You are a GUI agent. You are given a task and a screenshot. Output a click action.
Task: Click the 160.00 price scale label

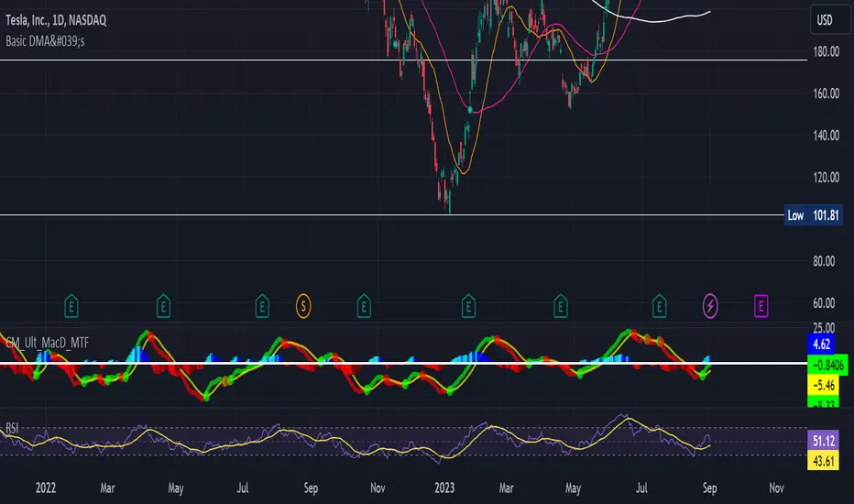coord(827,93)
